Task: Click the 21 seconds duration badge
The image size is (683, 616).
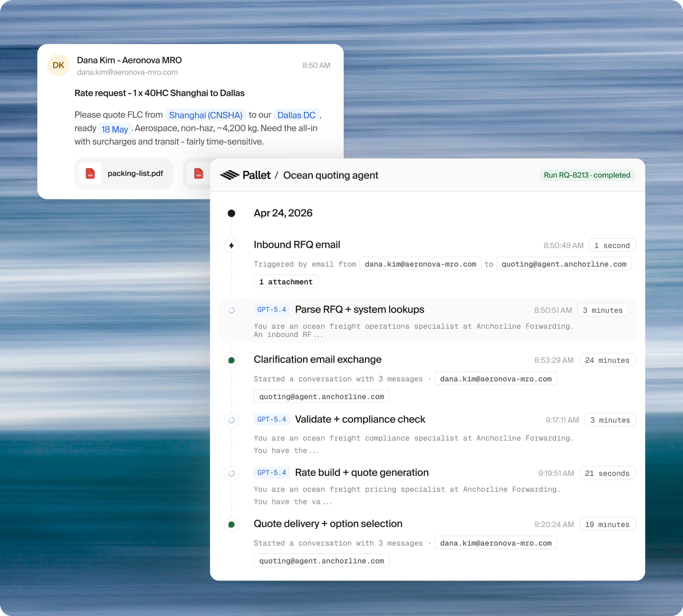Action: click(x=608, y=473)
